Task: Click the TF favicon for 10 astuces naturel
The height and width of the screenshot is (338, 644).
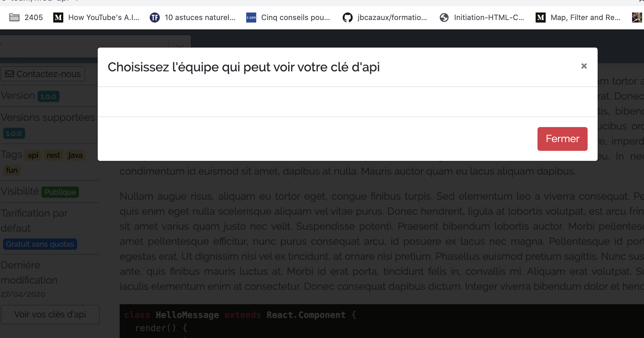Action: 155,18
